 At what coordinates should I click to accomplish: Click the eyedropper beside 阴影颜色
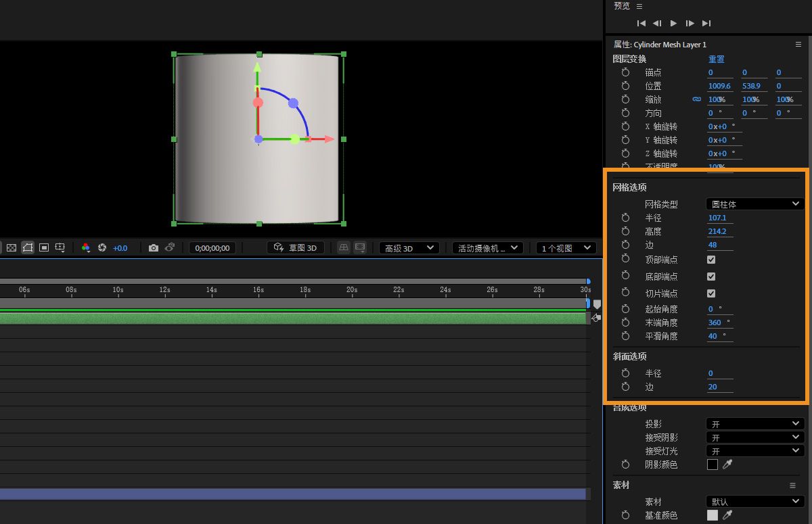727,465
